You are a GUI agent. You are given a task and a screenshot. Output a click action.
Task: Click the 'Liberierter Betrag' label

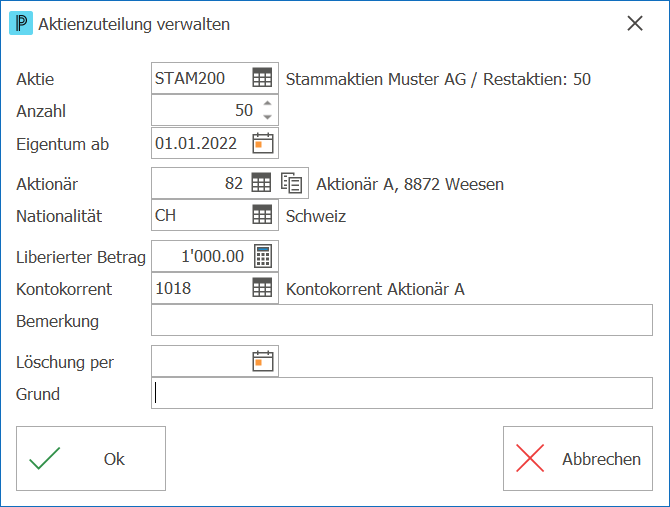click(81, 258)
